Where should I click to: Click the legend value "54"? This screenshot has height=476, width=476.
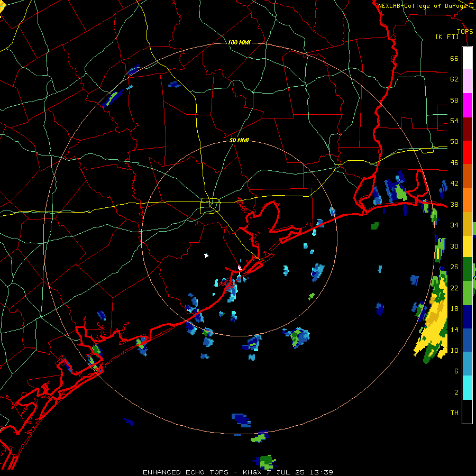tap(454, 121)
